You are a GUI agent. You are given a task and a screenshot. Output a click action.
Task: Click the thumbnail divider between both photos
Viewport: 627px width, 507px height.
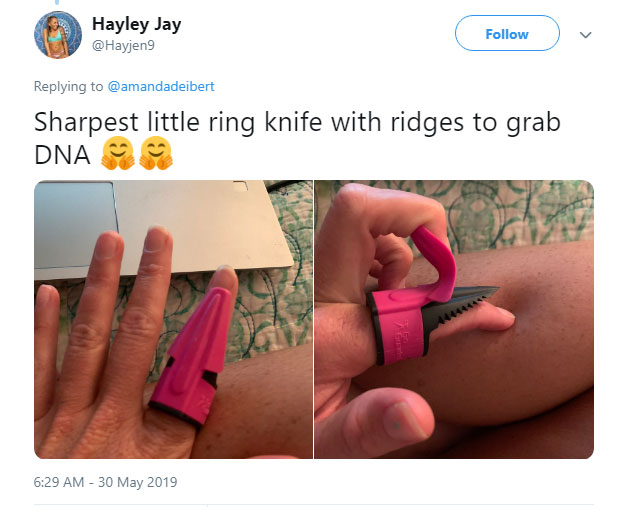(x=314, y=319)
